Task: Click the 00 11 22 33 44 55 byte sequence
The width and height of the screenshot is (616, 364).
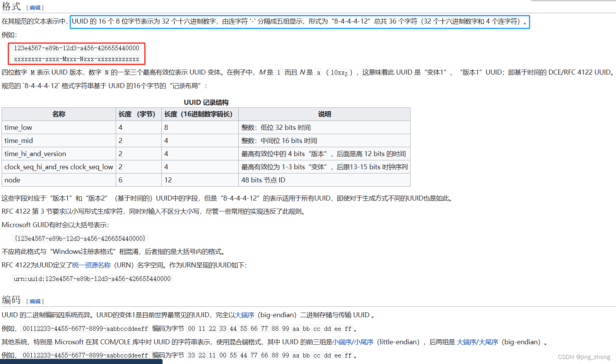Action: point(270,328)
